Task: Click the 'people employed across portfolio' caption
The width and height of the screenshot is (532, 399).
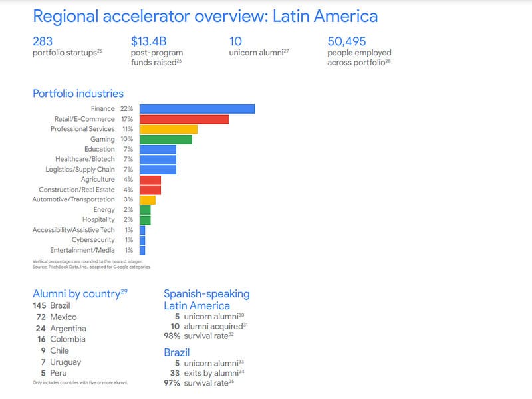Action: click(x=359, y=58)
